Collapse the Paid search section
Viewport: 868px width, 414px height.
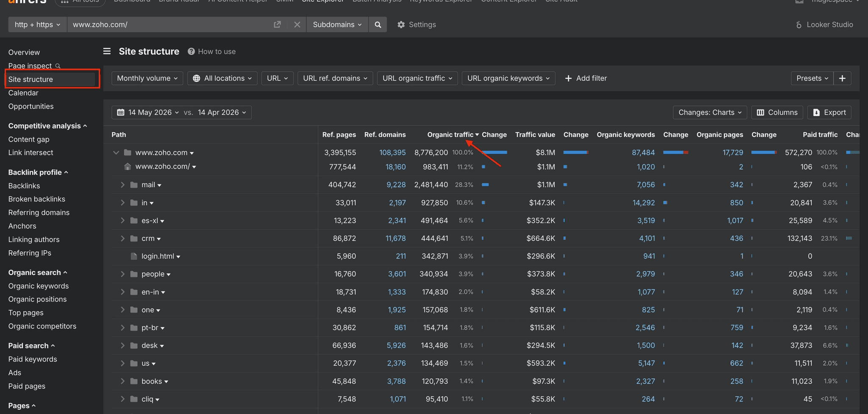[31, 346]
